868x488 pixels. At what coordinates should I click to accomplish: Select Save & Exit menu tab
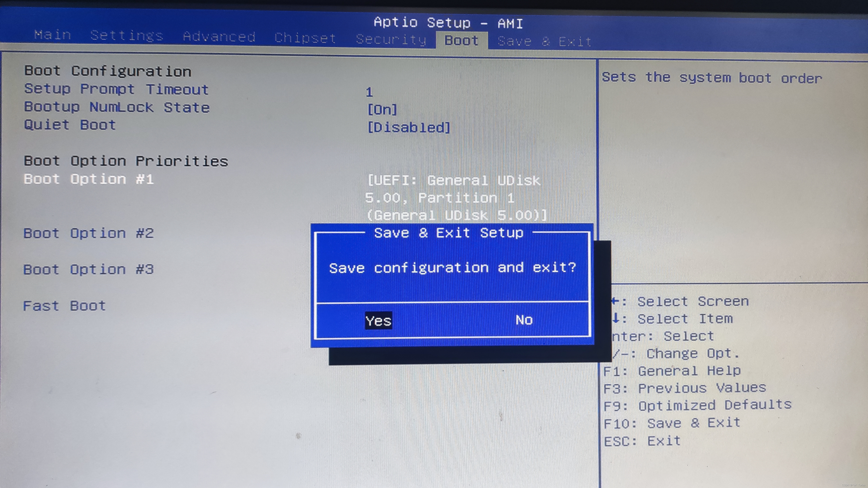[x=542, y=40]
